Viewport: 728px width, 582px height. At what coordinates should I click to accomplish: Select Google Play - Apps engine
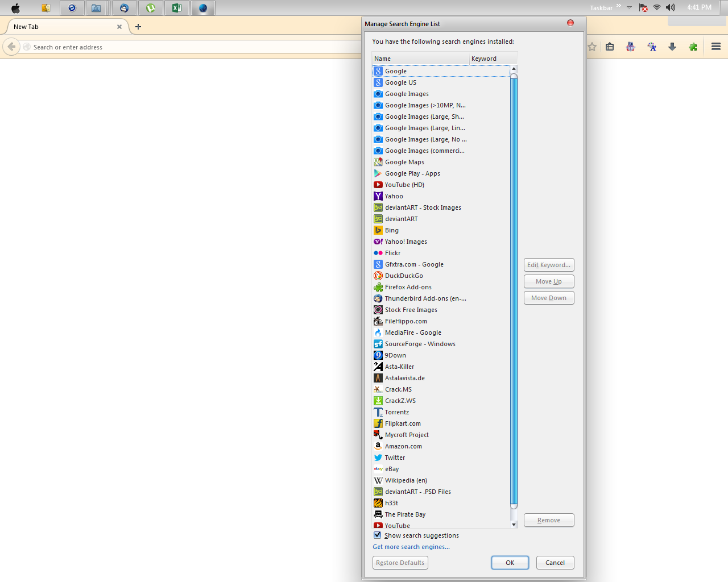click(x=441, y=173)
